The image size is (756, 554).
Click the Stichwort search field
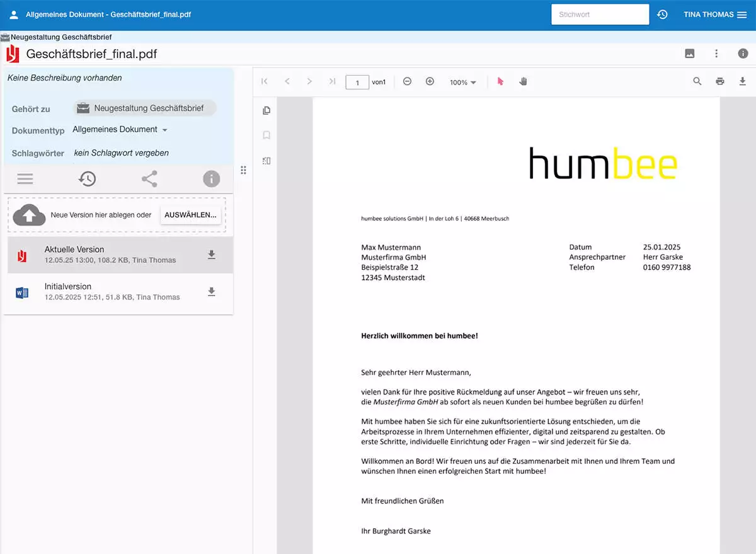[598, 14]
